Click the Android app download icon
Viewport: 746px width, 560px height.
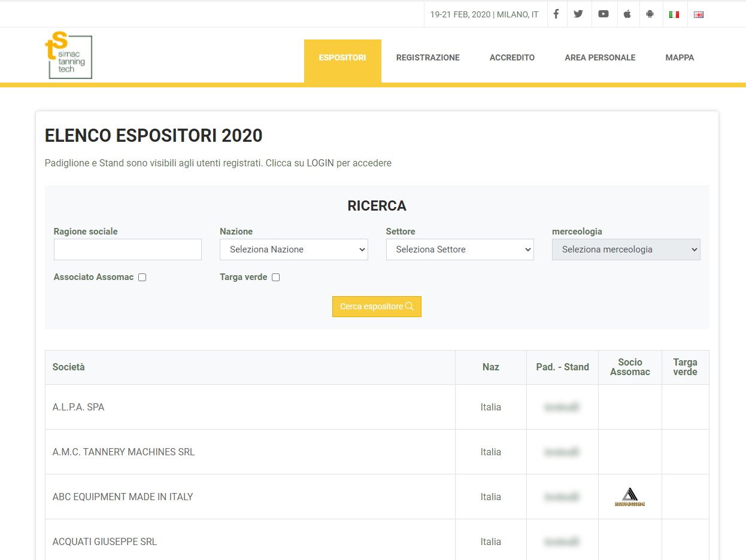pos(650,14)
